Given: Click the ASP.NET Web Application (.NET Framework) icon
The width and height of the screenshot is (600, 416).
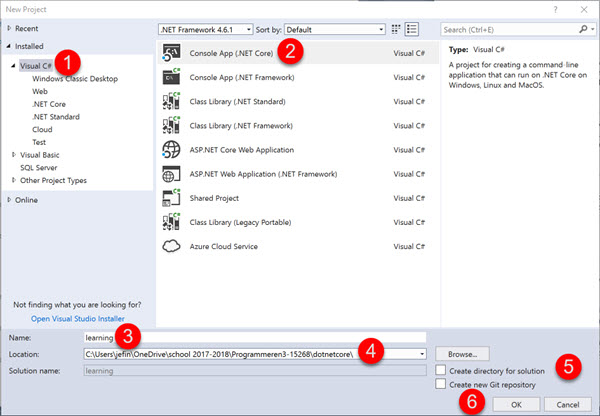Looking at the screenshot, I should click(x=171, y=174).
